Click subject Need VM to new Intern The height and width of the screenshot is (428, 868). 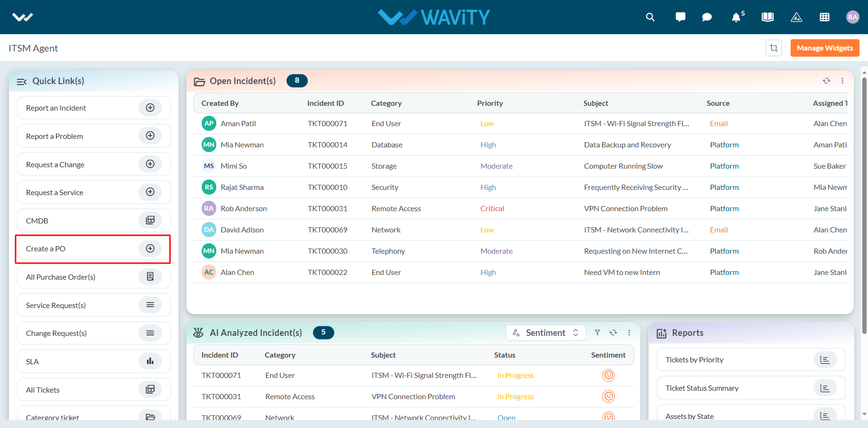622,272
